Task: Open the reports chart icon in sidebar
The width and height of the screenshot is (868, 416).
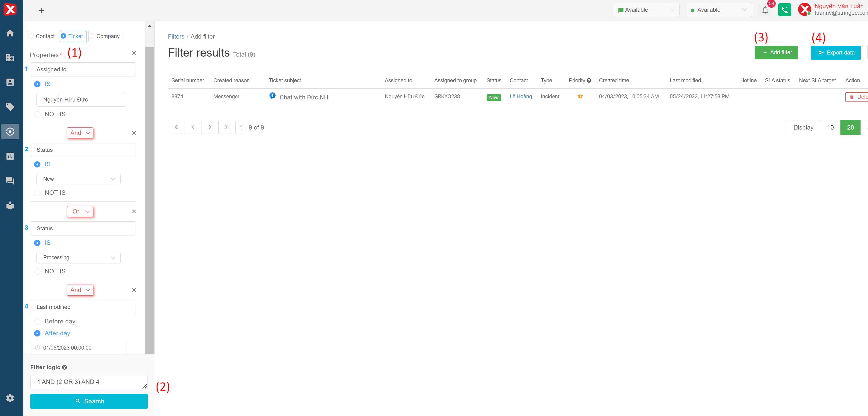Action: pyautogui.click(x=10, y=156)
